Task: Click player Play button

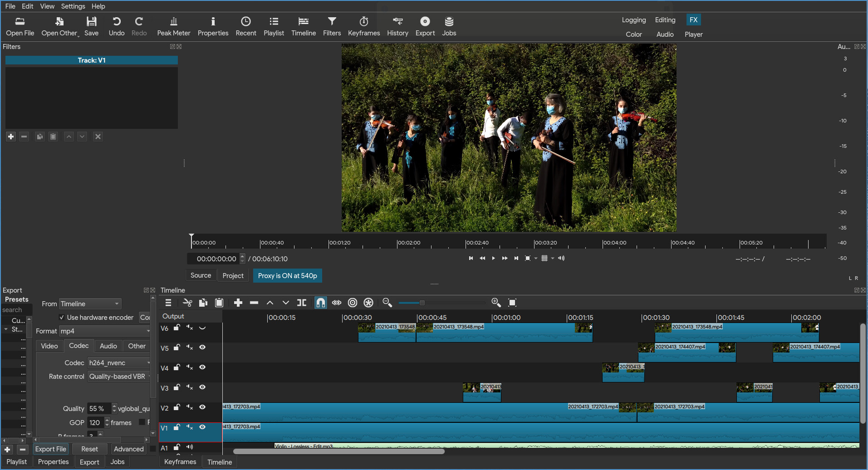Action: click(494, 258)
